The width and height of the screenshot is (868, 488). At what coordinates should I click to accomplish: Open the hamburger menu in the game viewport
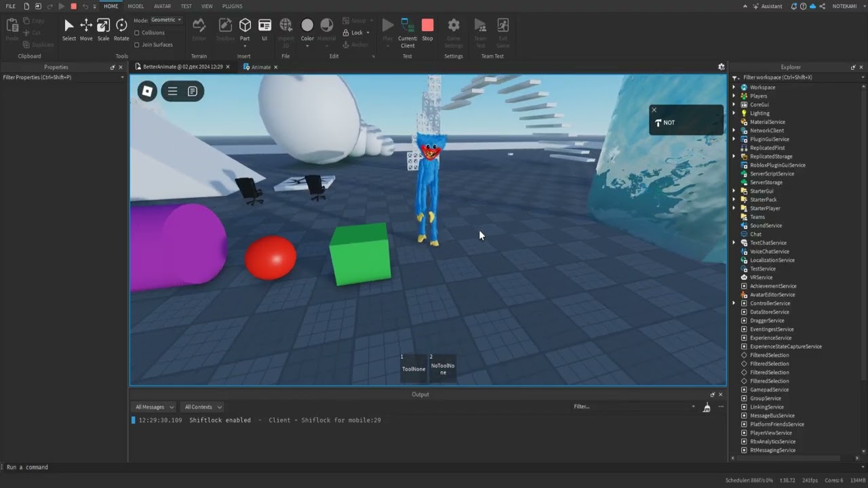pos(172,91)
